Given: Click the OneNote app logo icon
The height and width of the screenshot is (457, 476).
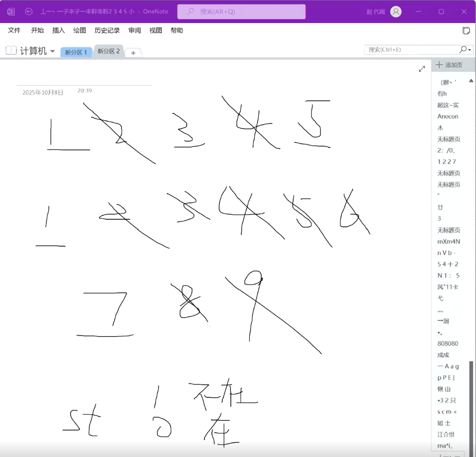Looking at the screenshot, I should (x=11, y=12).
